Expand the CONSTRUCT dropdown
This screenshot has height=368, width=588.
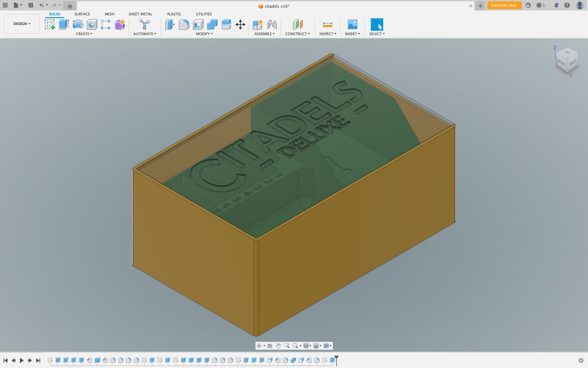297,34
